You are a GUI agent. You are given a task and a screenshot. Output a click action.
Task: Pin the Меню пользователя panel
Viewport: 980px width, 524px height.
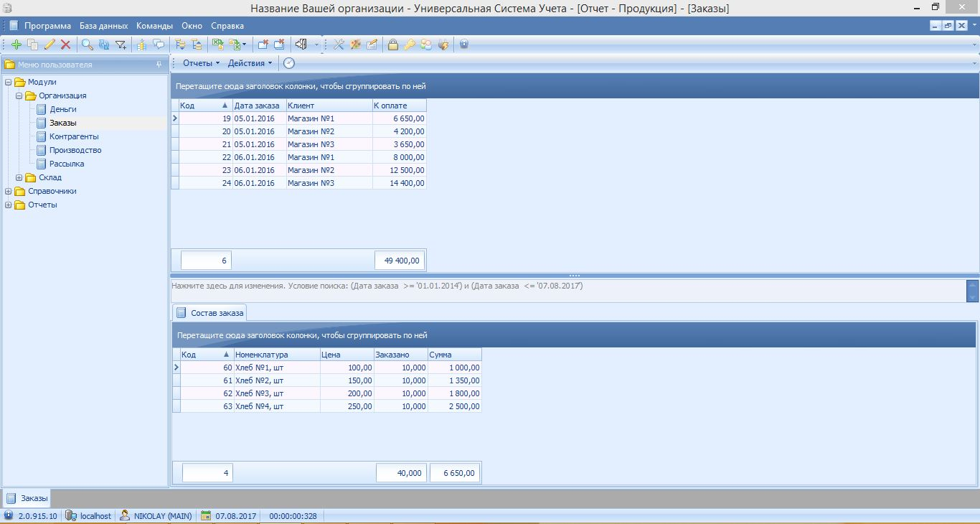(159, 65)
